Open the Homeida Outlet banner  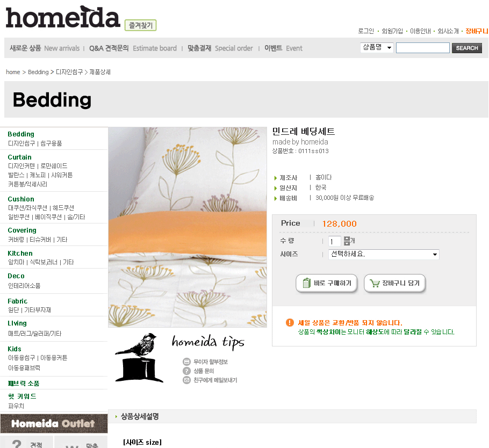[54, 423]
